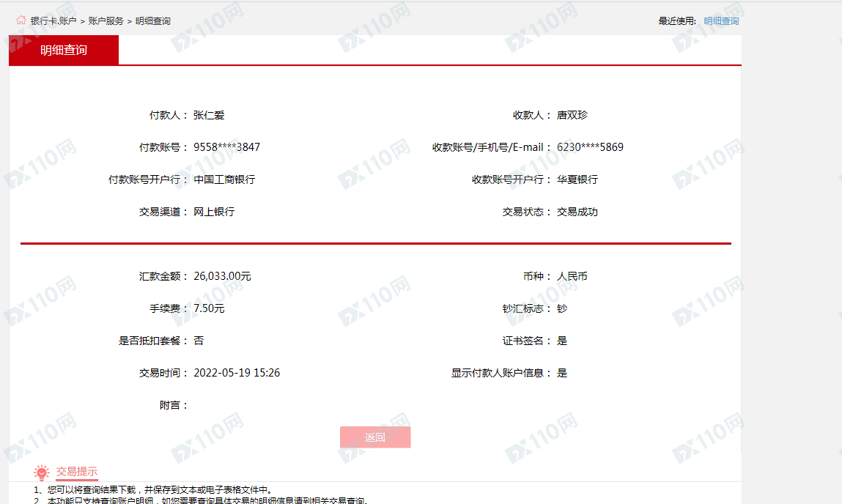The width and height of the screenshot is (842, 504).
Task: Click the 交易提示 heading text
Action: point(77,472)
